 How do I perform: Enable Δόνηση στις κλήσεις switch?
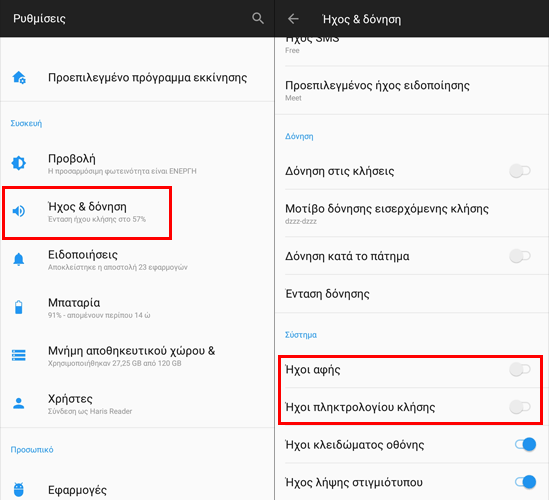(520, 171)
